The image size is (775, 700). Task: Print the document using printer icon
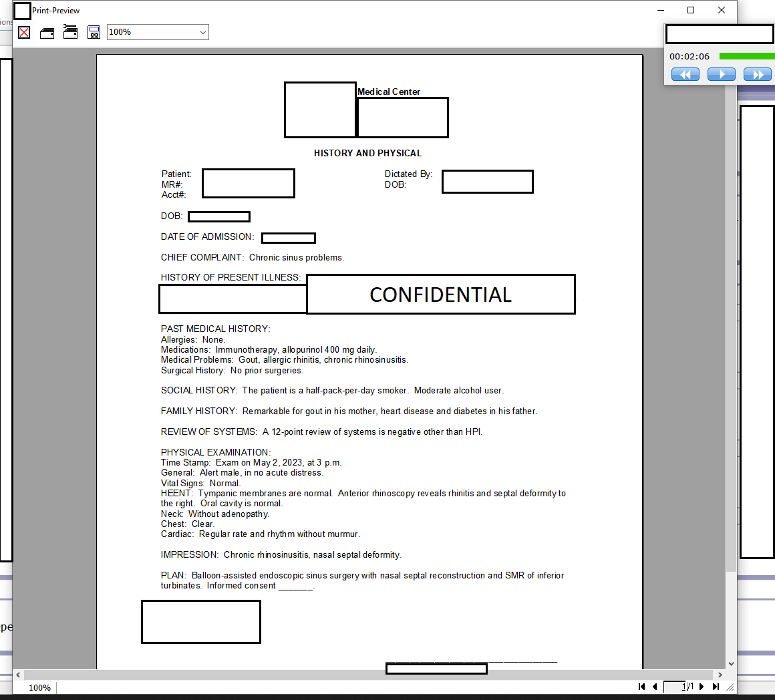coord(47,32)
